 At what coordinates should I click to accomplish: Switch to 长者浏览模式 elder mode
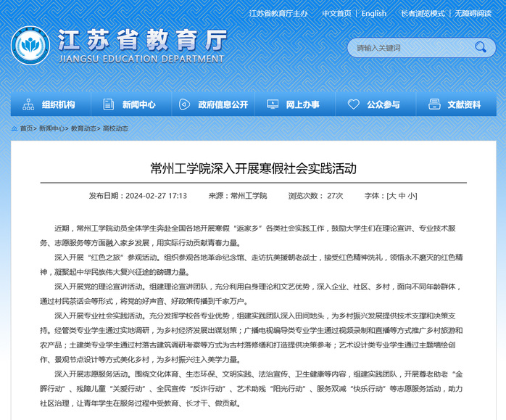point(423,13)
